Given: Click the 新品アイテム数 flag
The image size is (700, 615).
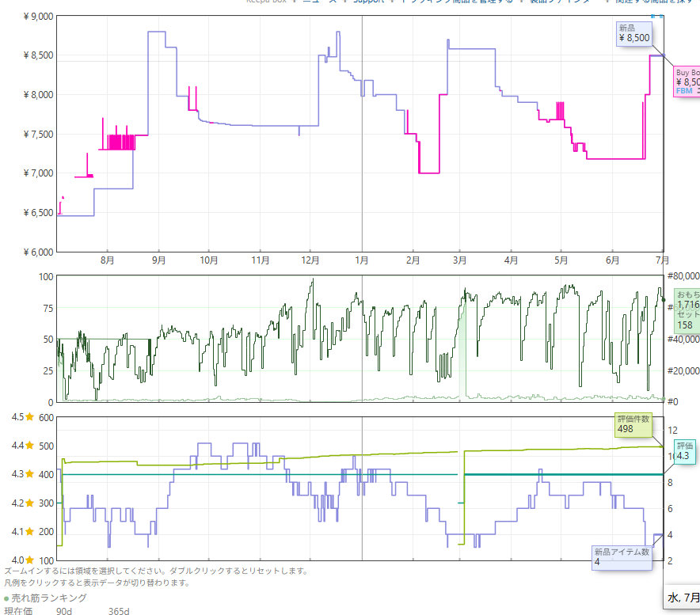Looking at the screenshot, I should pos(622,557).
